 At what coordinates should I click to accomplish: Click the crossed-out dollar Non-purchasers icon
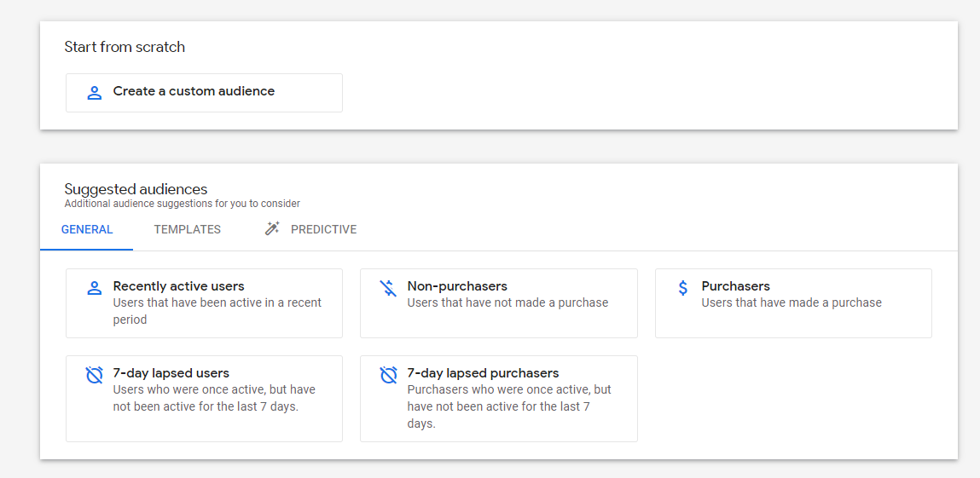(389, 288)
